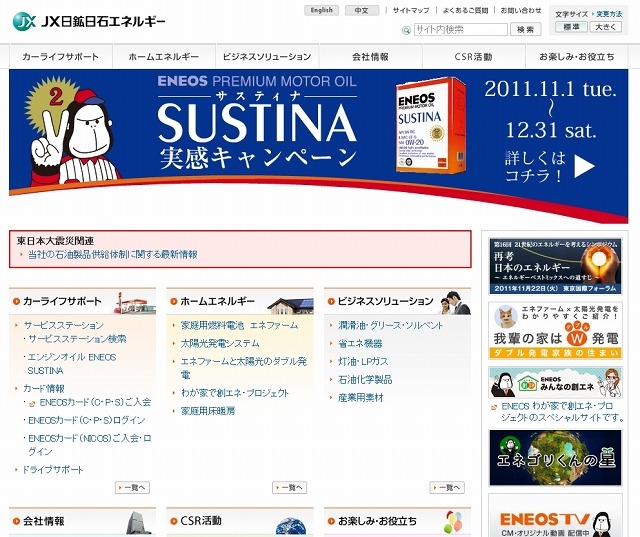Open the CSR活動 section heading

201,521
